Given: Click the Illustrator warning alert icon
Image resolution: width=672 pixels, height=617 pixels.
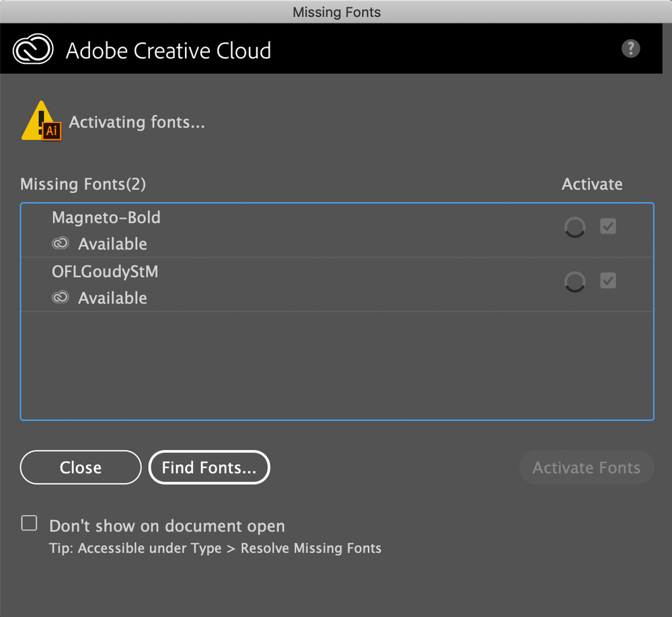Looking at the screenshot, I should (42, 122).
